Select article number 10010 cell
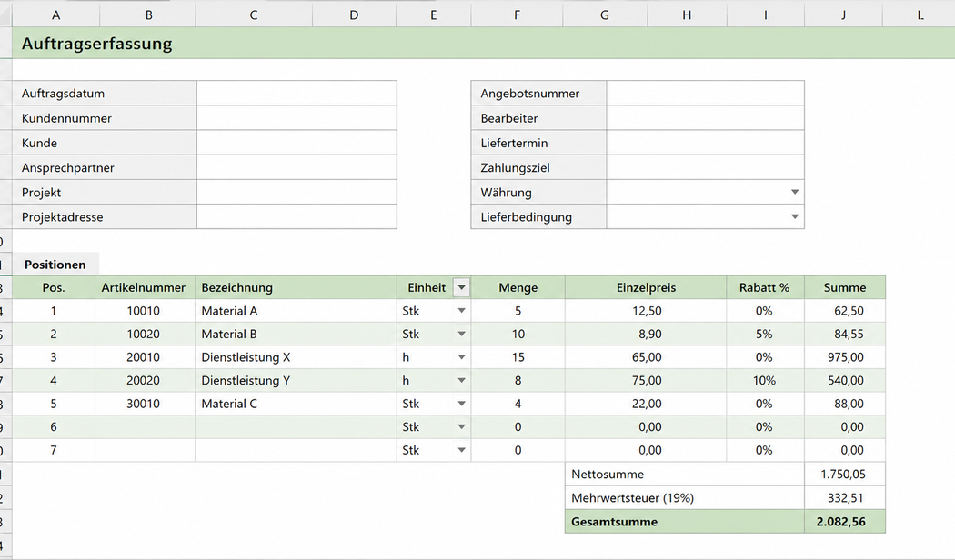Screen dimensions: 955x560 [144, 311]
